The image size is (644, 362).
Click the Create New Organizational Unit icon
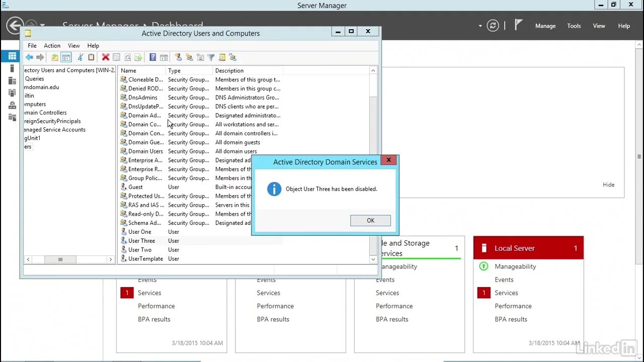point(200,57)
